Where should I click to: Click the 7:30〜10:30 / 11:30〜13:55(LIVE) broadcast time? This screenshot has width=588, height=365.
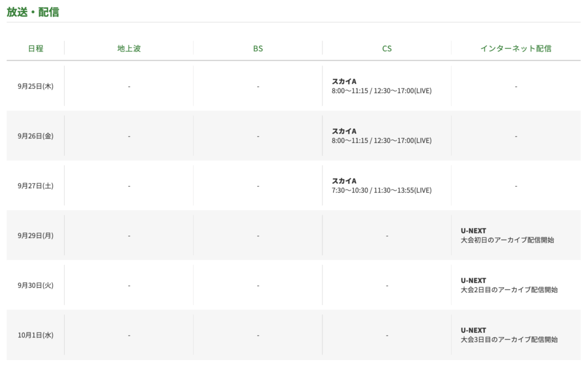(x=381, y=190)
